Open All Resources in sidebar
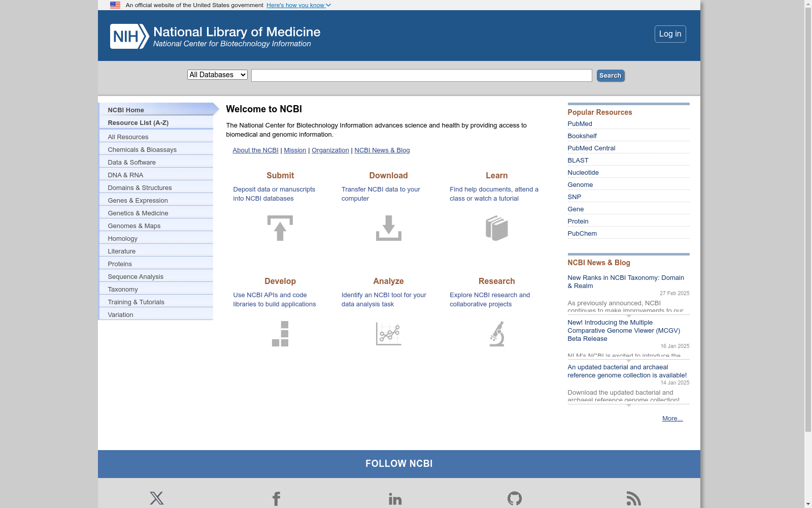The image size is (812, 508). [x=156, y=137]
